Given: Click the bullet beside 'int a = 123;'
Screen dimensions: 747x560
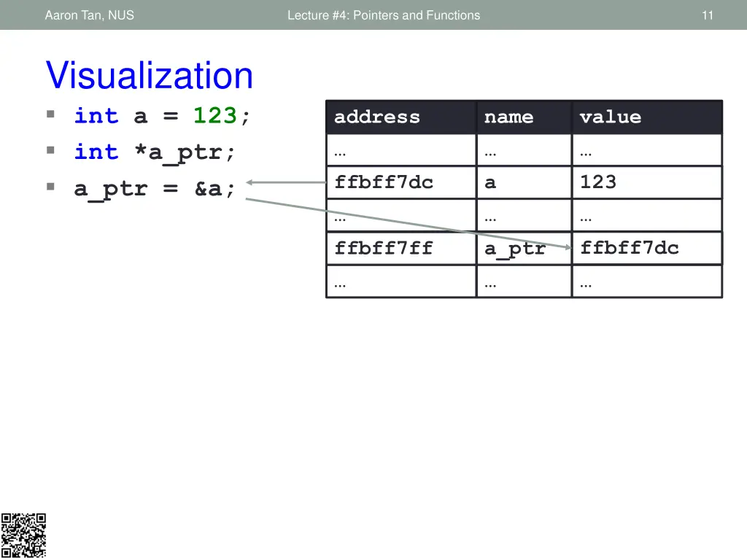Looking at the screenshot, I should [50, 114].
